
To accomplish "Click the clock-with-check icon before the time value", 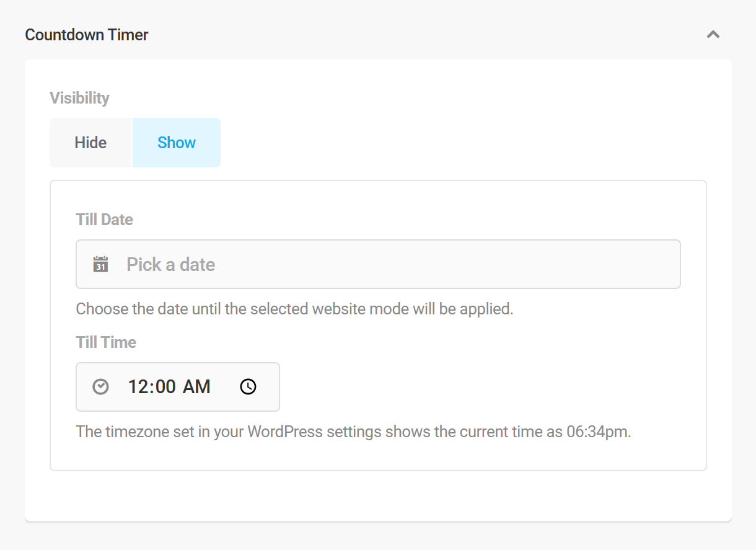I will click(100, 386).
